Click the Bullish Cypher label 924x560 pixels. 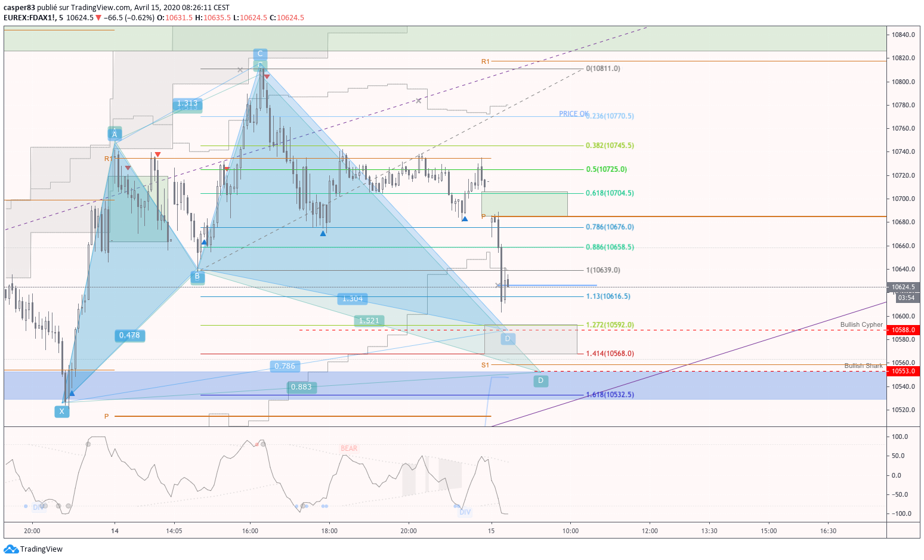coord(861,325)
